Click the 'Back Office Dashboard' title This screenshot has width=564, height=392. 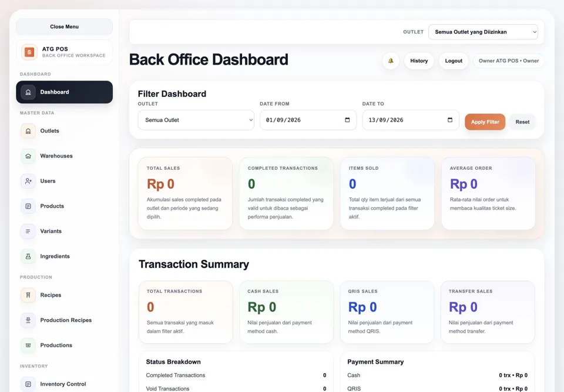pos(209,60)
